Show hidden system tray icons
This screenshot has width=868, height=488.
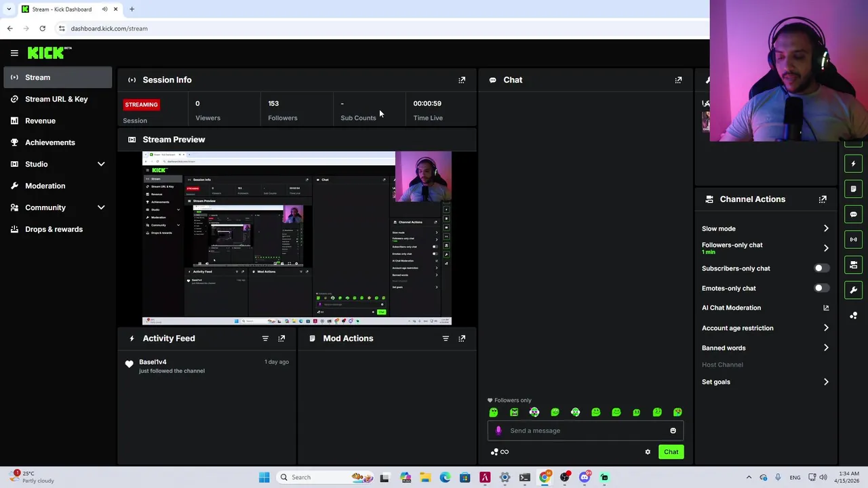749,477
